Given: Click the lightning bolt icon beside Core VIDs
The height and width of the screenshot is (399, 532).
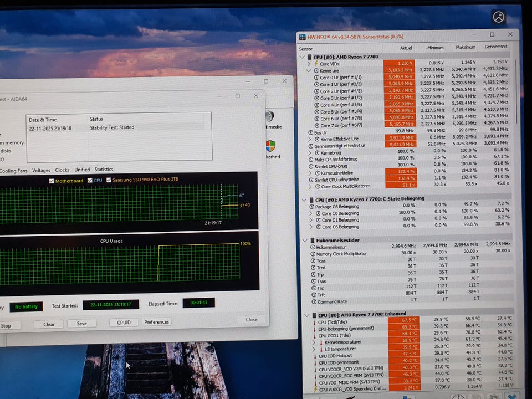Looking at the screenshot, I should 316,64.
